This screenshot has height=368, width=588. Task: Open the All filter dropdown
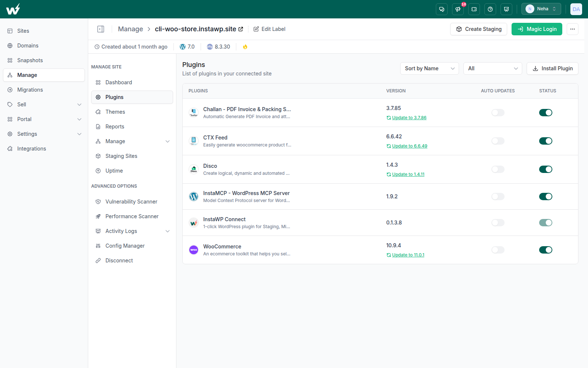[x=493, y=68]
